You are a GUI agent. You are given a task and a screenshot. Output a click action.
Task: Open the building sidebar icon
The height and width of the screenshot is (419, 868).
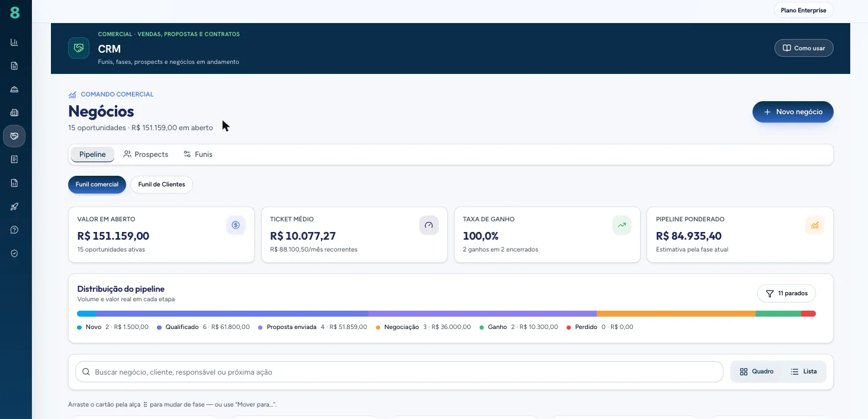point(14,112)
